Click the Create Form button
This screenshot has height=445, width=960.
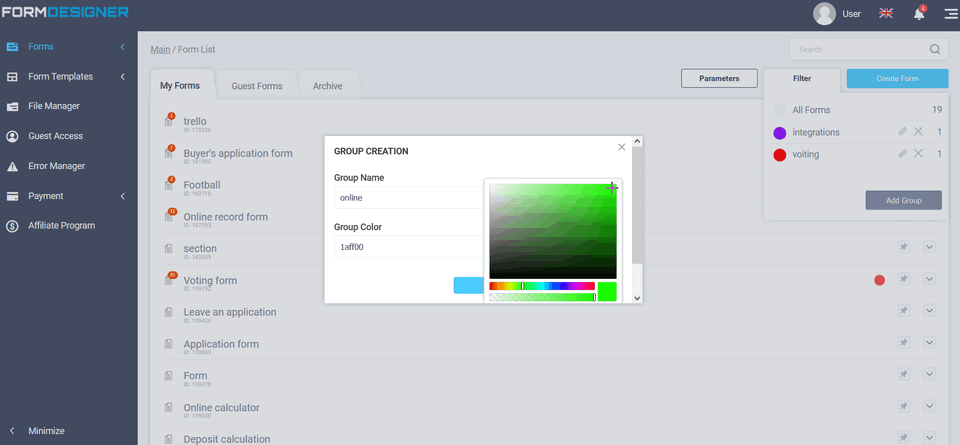(898, 78)
